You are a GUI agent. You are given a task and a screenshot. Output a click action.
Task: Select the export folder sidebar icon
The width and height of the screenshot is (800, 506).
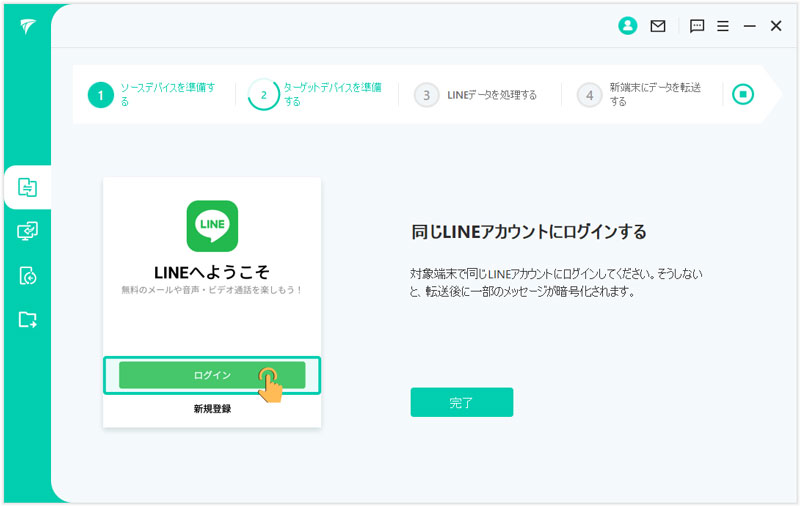(x=28, y=319)
